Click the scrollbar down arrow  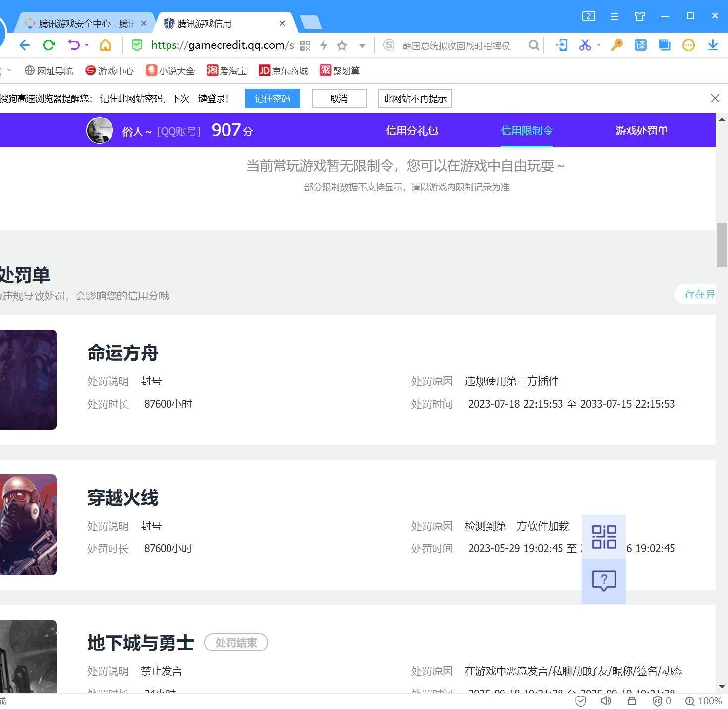click(x=722, y=687)
